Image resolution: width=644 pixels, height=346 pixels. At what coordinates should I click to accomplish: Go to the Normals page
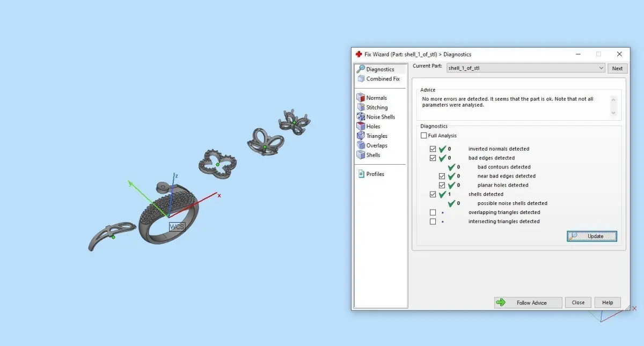pos(376,98)
